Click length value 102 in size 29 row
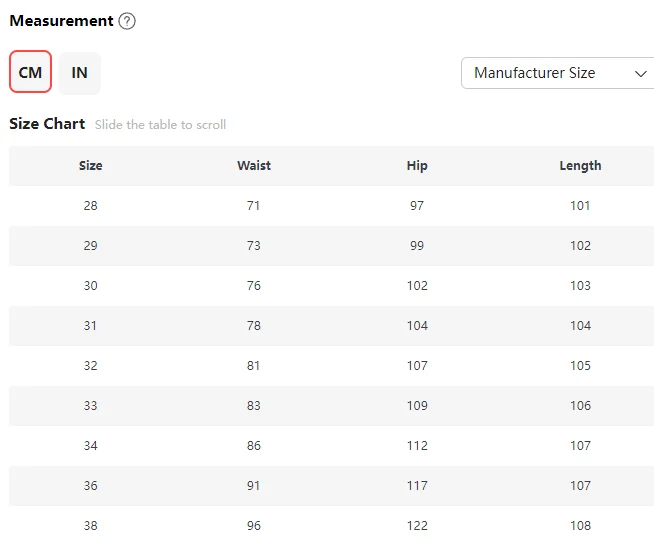Screen dimensions: 654x552 pos(581,246)
